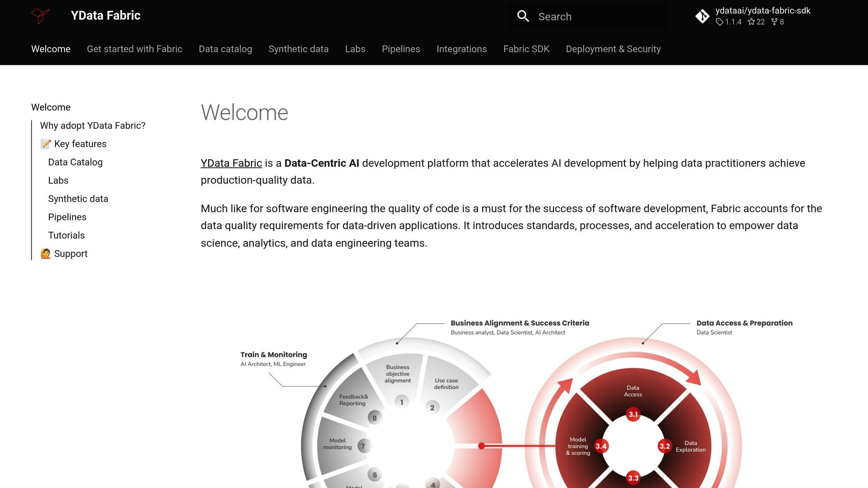Click the version tag icon showing 1.1.4
The width and height of the screenshot is (868, 488).
point(720,22)
